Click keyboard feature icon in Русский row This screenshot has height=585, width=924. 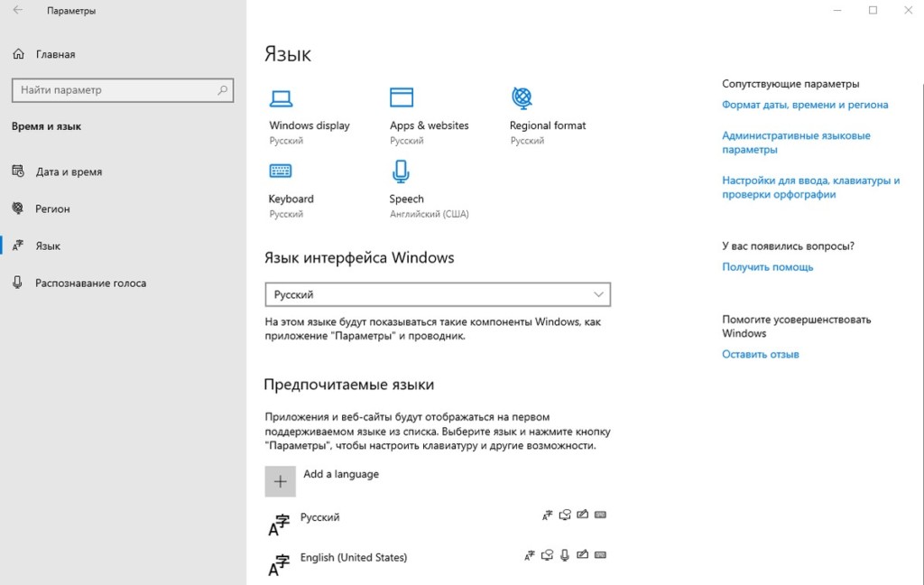click(600, 515)
